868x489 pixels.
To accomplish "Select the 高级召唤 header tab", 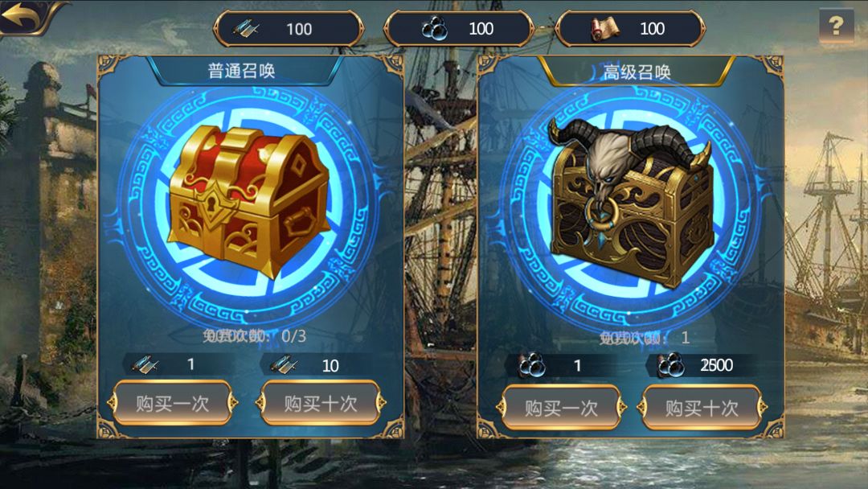I will tap(637, 72).
